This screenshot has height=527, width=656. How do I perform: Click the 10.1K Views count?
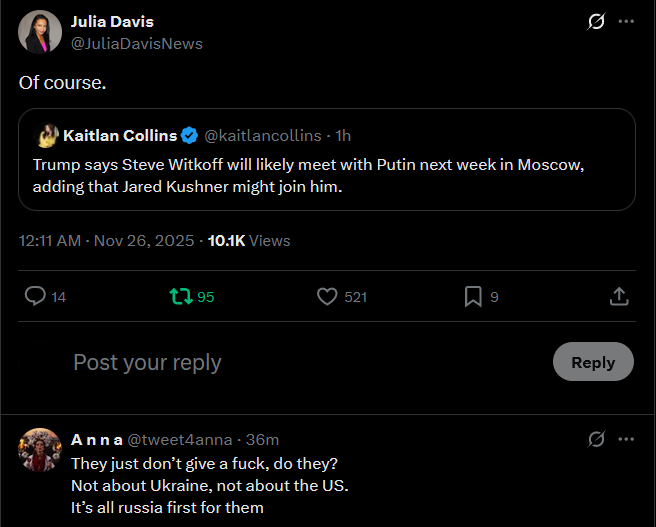(249, 240)
